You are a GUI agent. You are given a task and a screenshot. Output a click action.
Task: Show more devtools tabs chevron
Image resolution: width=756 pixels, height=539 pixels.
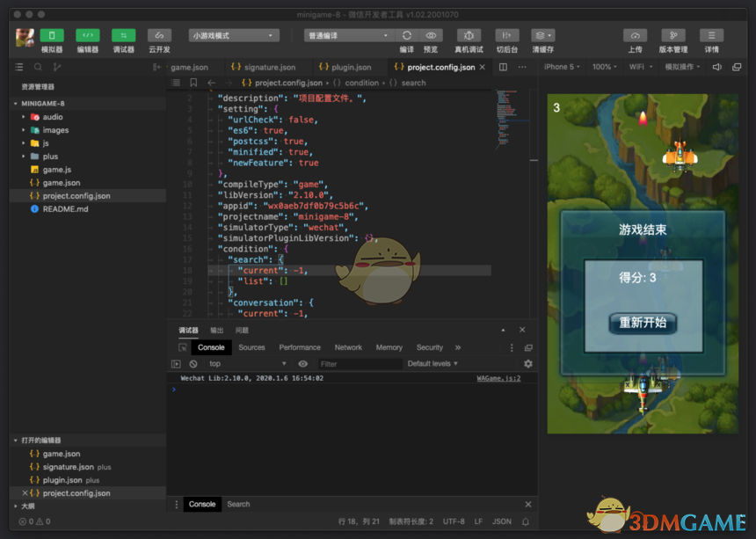(x=457, y=347)
